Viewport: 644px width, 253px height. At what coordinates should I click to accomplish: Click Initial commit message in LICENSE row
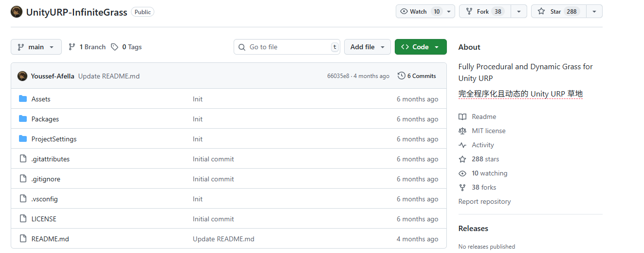(x=213, y=219)
